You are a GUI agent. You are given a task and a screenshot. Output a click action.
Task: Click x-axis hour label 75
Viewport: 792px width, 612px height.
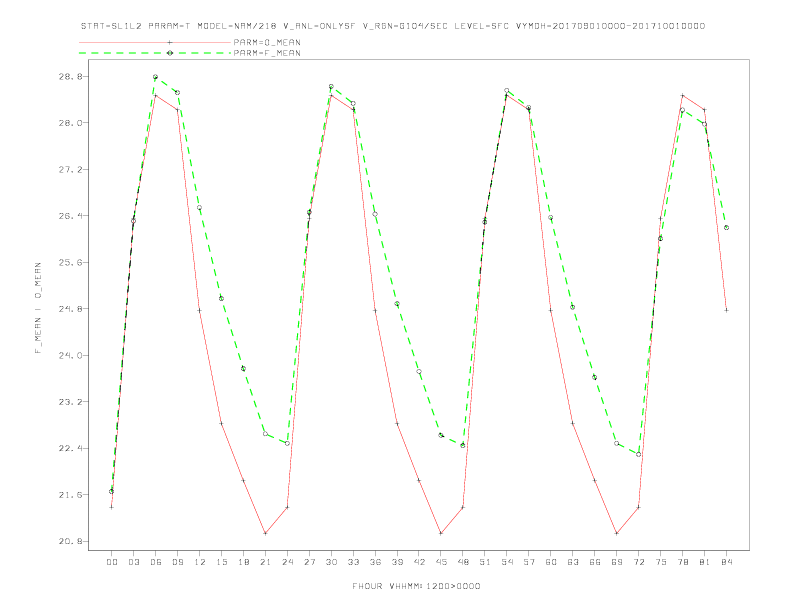click(661, 562)
